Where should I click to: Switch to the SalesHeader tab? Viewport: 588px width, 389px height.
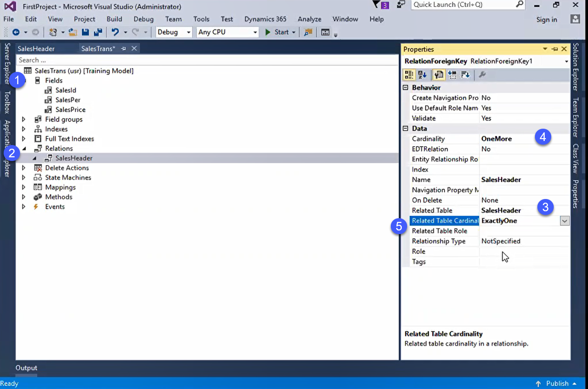(x=36, y=49)
